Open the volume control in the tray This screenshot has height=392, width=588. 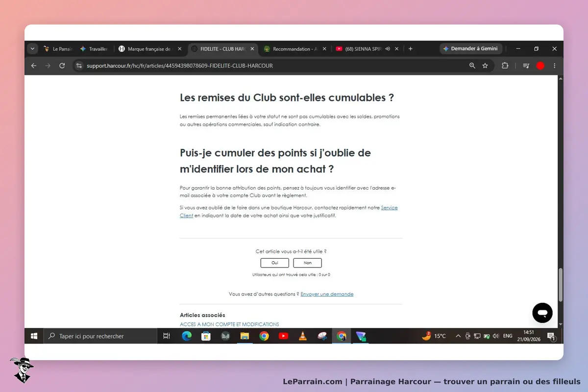(x=496, y=336)
